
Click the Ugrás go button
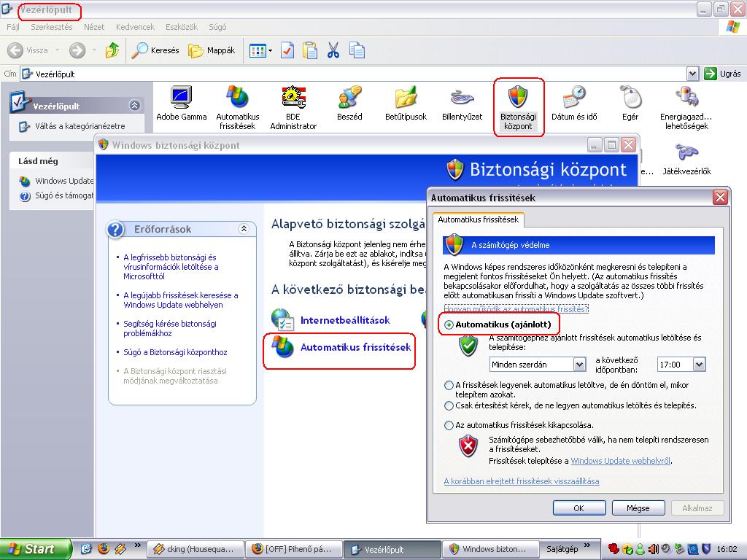(x=722, y=74)
